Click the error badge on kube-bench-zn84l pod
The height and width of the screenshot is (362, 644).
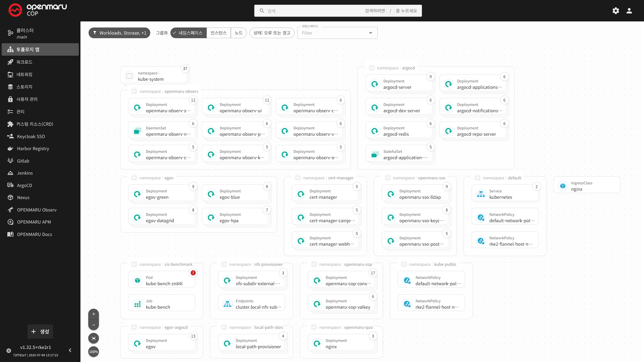click(x=193, y=273)
